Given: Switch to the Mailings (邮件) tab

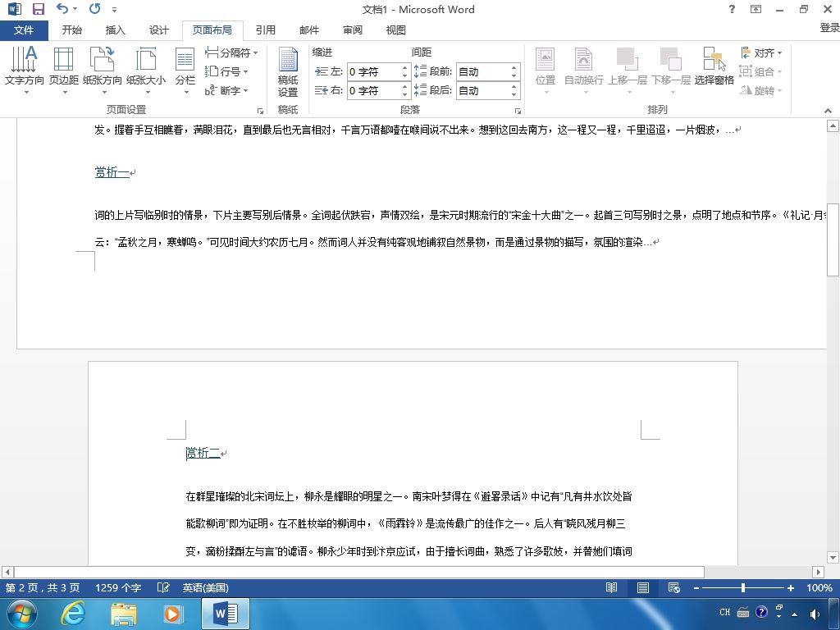Looking at the screenshot, I should tap(309, 30).
